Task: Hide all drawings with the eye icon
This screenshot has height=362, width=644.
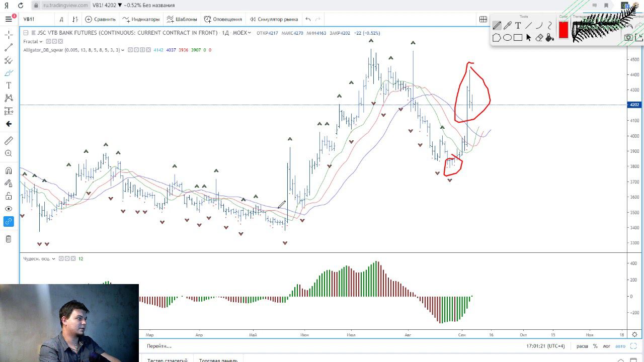Action: pos(9,209)
